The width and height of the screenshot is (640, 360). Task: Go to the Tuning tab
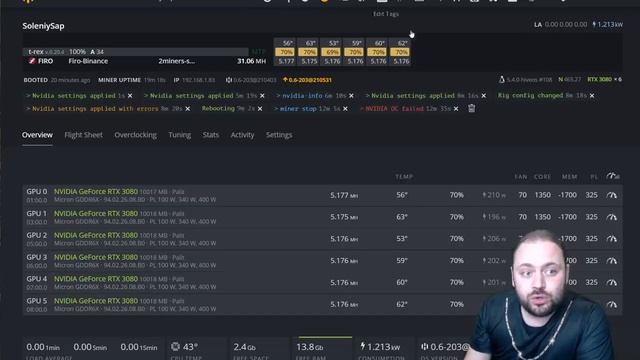click(x=180, y=135)
